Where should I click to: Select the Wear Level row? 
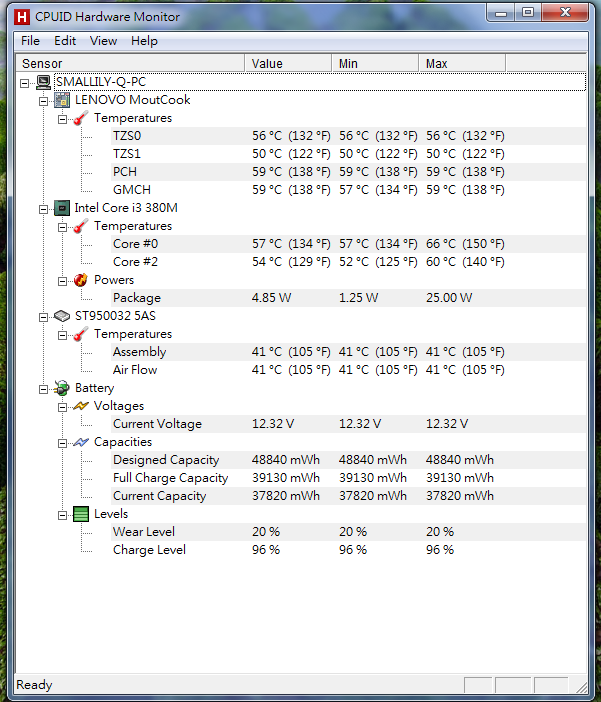click(349, 532)
